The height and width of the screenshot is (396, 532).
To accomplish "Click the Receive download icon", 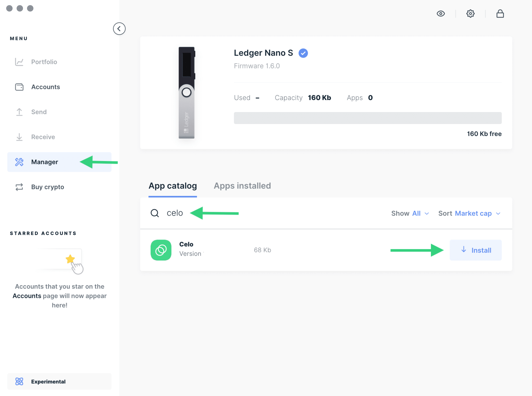I will 19,137.
